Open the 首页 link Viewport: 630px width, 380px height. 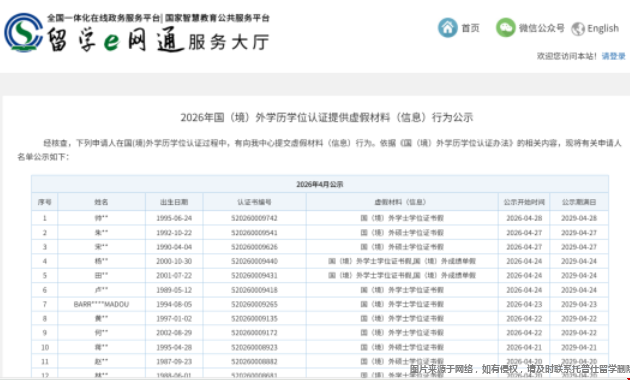pos(470,28)
